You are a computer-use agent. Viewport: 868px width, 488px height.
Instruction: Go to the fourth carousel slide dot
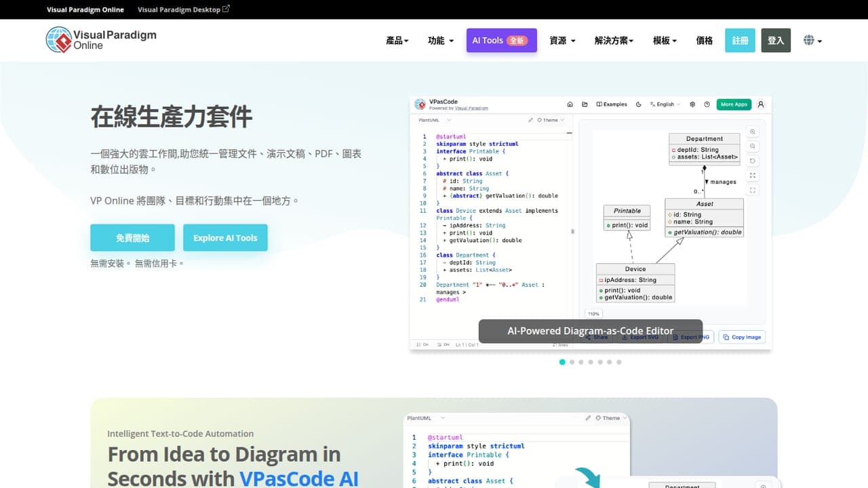pos(591,362)
